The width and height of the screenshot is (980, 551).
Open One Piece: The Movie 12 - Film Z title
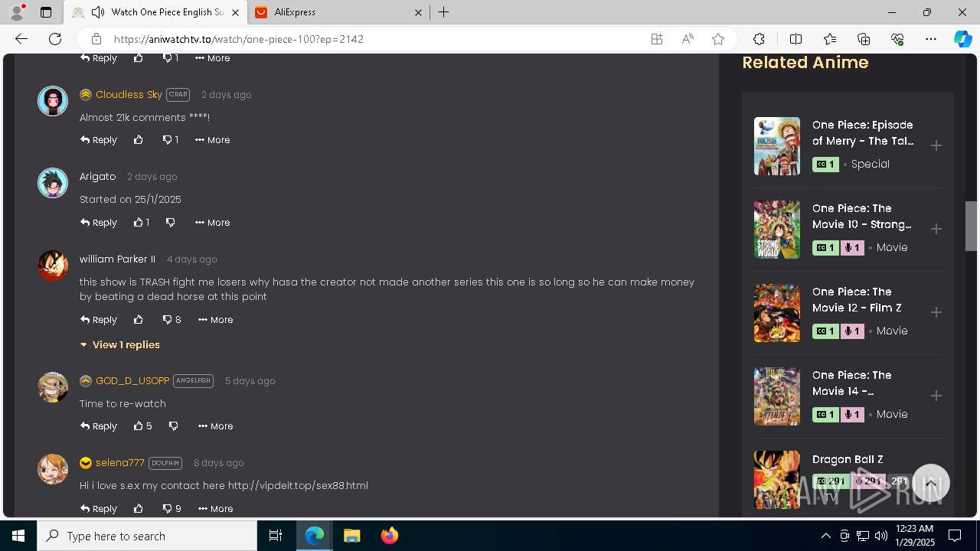click(857, 300)
